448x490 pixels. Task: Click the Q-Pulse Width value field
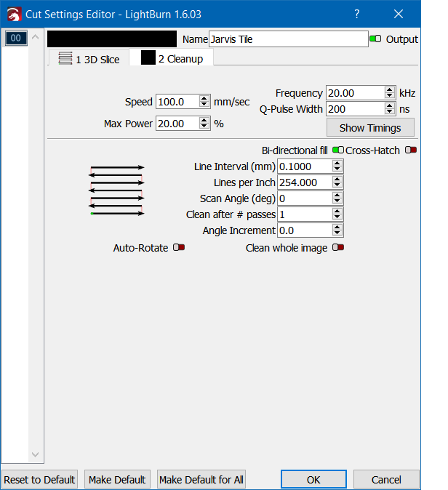pyautogui.click(x=355, y=109)
